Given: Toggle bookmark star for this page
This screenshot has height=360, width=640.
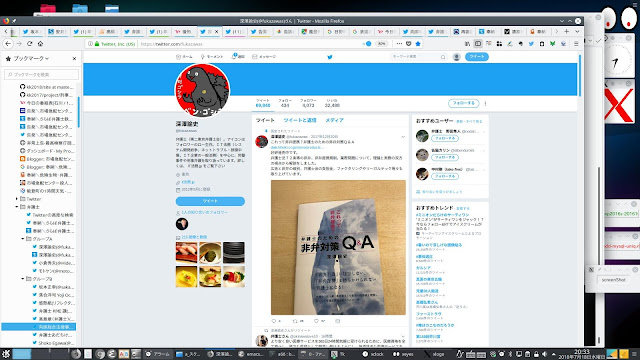Looking at the screenshot, I should coord(418,44).
